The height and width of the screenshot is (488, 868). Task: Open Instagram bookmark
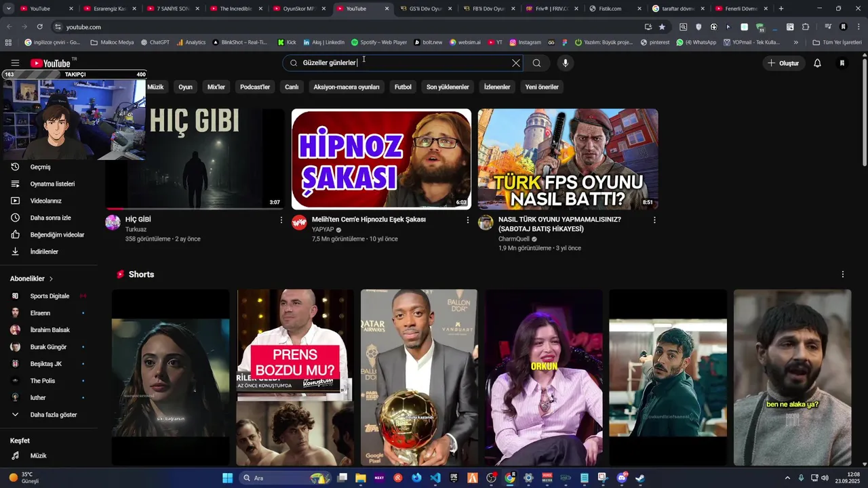pyautogui.click(x=526, y=42)
